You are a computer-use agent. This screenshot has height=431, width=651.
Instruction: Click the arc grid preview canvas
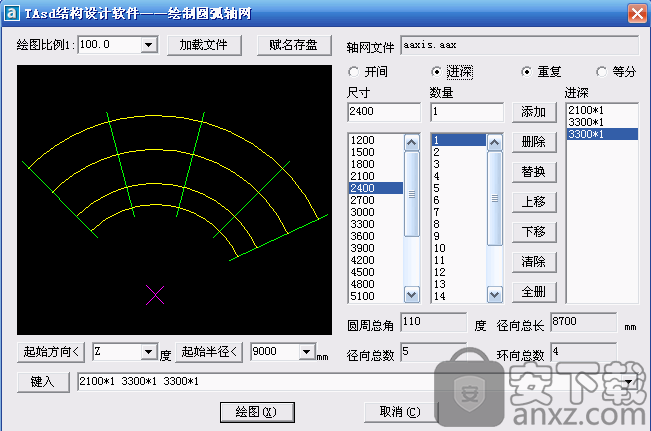(174, 200)
